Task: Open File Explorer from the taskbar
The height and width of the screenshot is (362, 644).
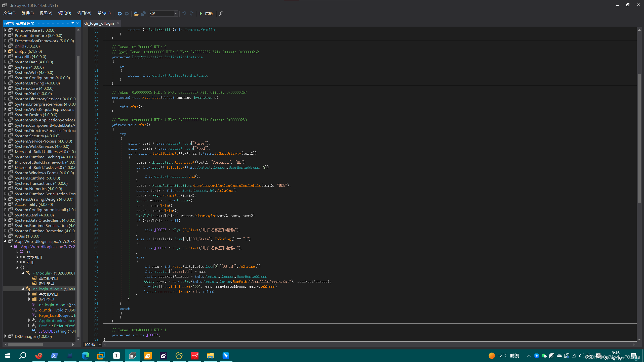Action: (x=210, y=355)
